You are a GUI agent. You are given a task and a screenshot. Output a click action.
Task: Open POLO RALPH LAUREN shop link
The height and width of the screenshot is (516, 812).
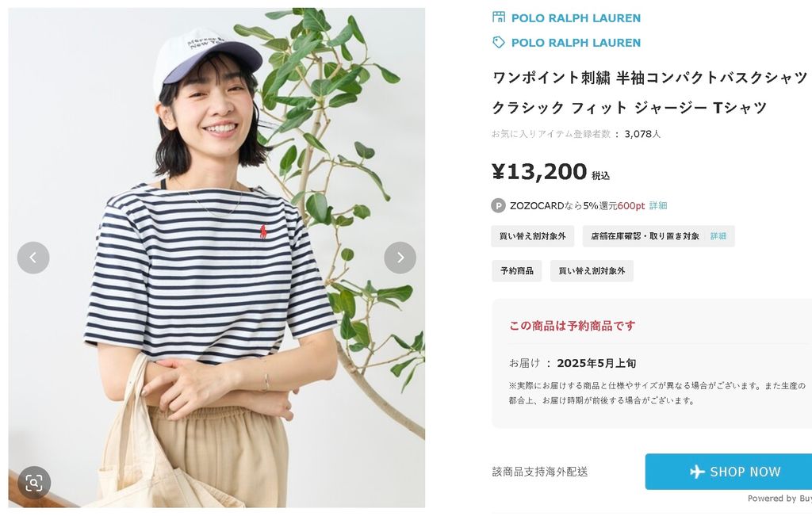pos(576,18)
